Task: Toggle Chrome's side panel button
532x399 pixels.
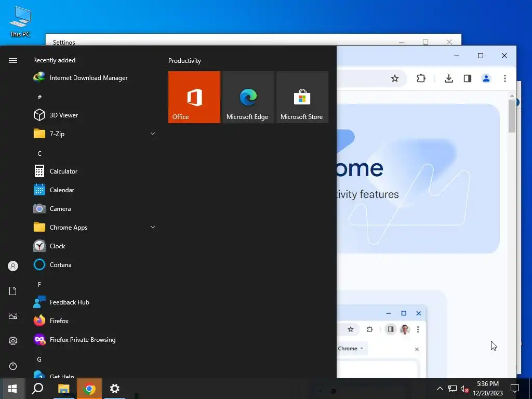Action: tap(468, 79)
